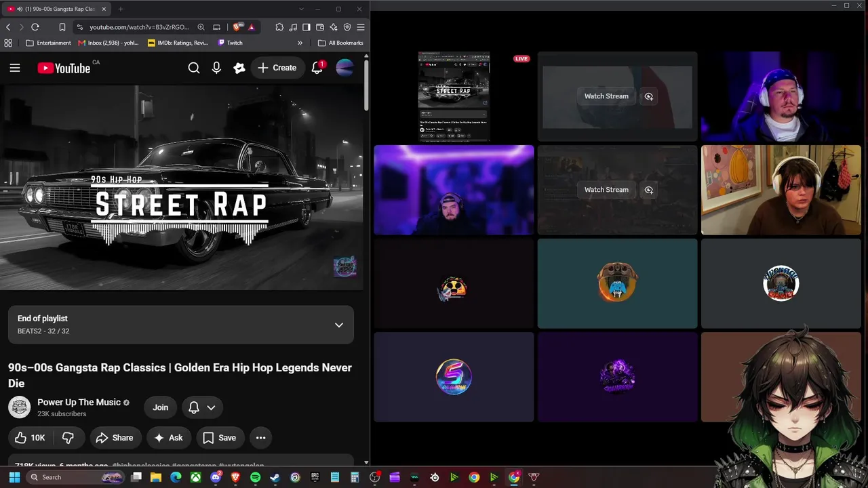
Task: Search with your voice microphone icon
Action: (x=216, y=68)
